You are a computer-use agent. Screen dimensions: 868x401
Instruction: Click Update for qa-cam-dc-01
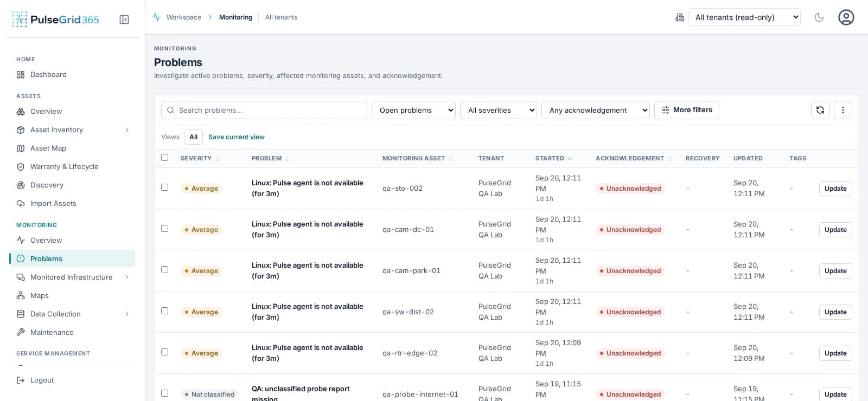tap(835, 230)
